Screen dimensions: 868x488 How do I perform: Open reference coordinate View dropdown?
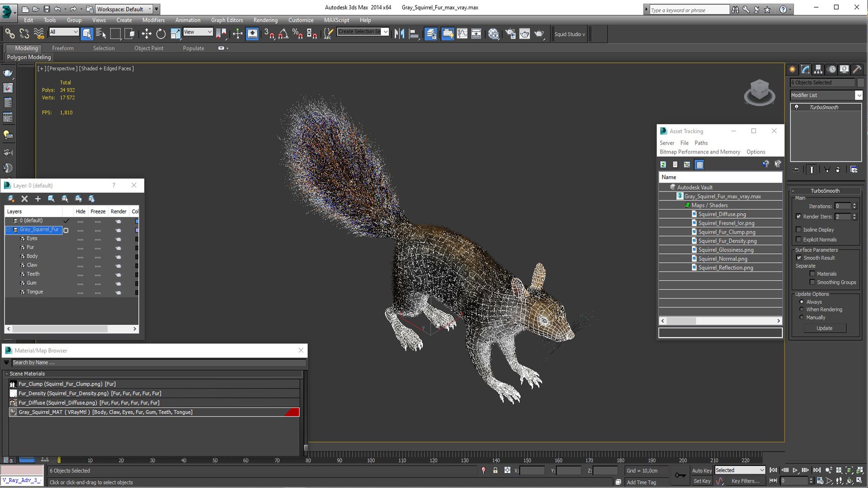pyautogui.click(x=198, y=32)
